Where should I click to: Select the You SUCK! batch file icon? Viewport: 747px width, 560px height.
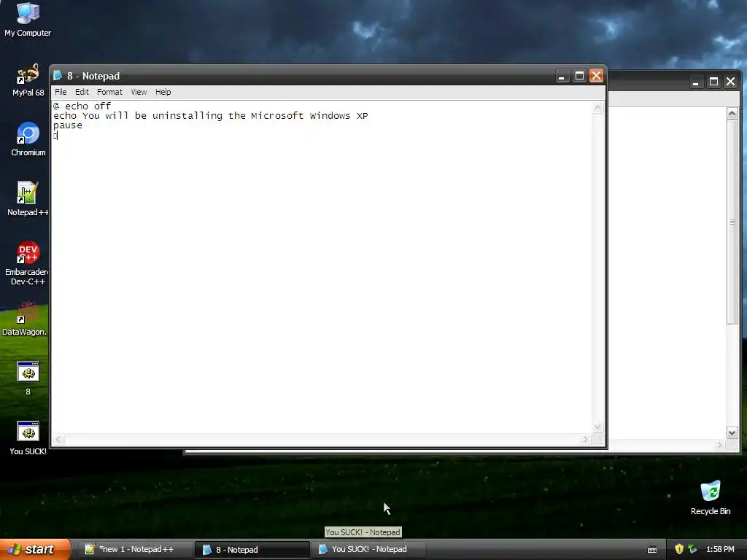(x=28, y=438)
